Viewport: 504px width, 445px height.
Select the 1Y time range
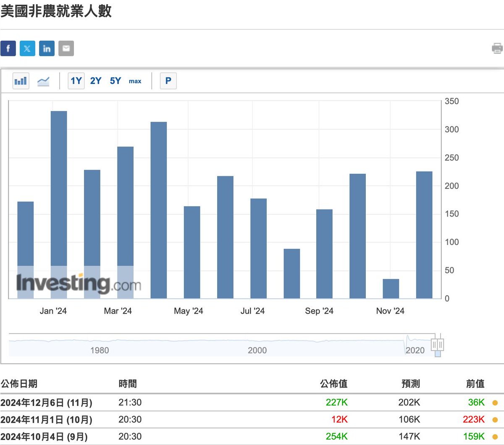(76, 81)
